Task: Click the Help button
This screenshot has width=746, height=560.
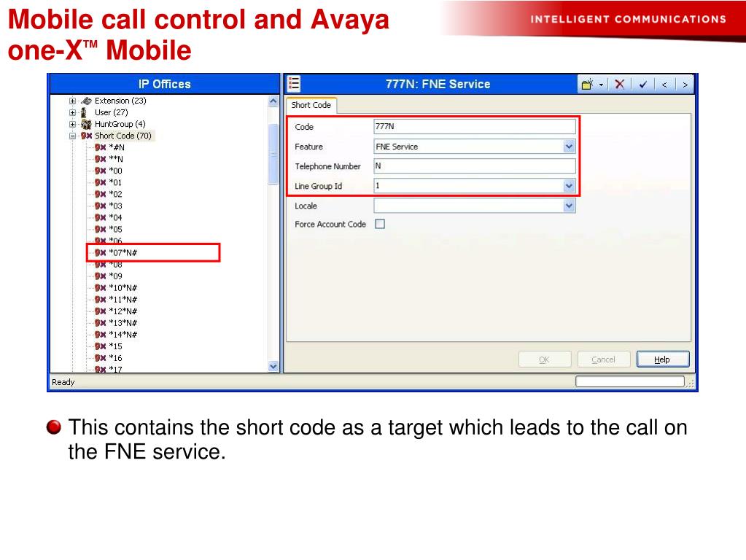Action: [x=662, y=359]
